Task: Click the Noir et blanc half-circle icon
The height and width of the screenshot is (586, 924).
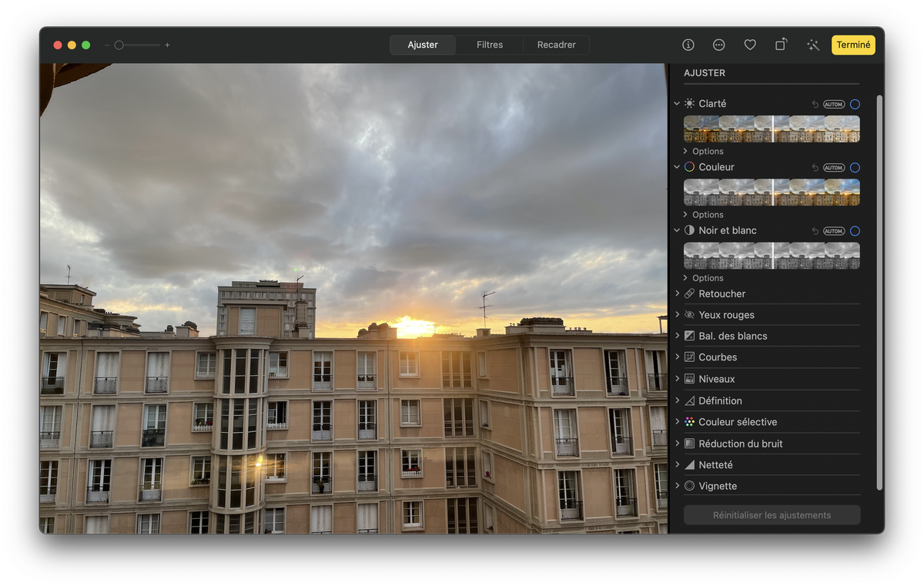Action: [689, 230]
